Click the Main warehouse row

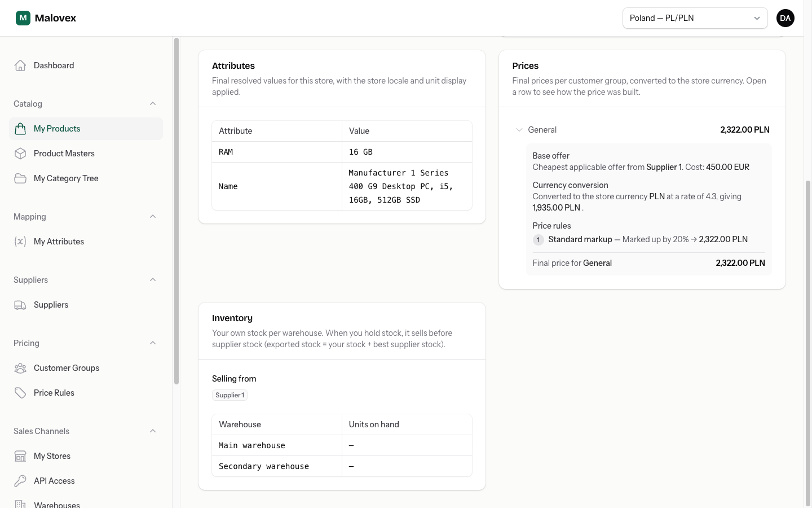tap(342, 445)
